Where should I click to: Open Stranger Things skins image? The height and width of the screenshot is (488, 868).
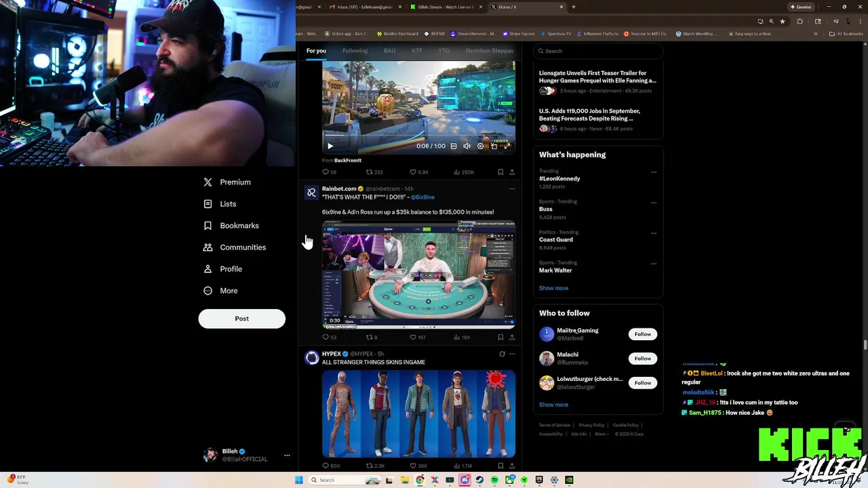tap(418, 413)
